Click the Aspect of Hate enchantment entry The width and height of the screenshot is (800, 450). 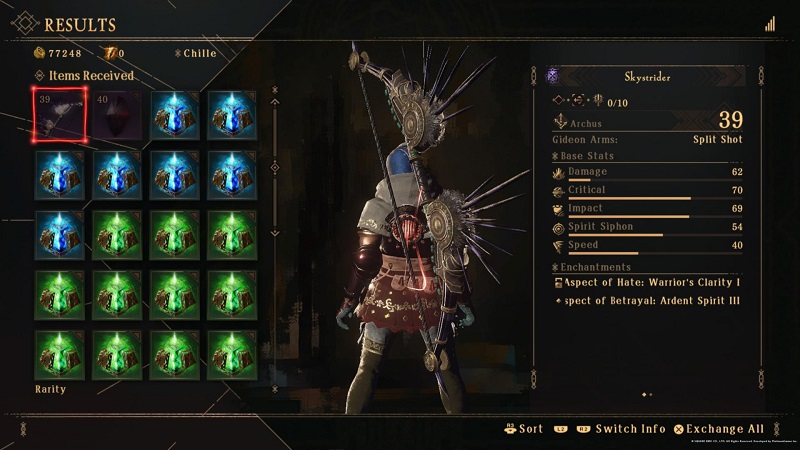(x=647, y=283)
